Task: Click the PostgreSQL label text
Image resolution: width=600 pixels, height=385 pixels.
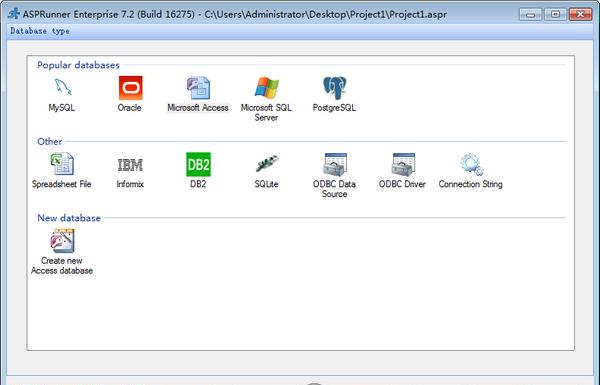Action: click(334, 108)
